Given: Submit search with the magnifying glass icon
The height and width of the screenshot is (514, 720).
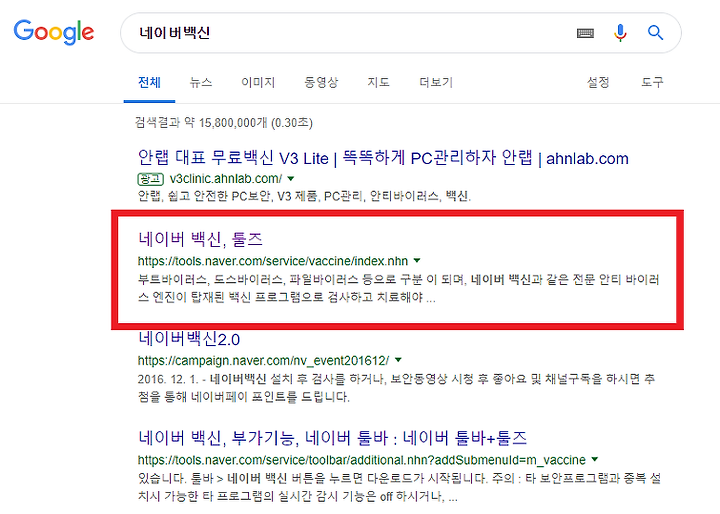Looking at the screenshot, I should [x=655, y=33].
